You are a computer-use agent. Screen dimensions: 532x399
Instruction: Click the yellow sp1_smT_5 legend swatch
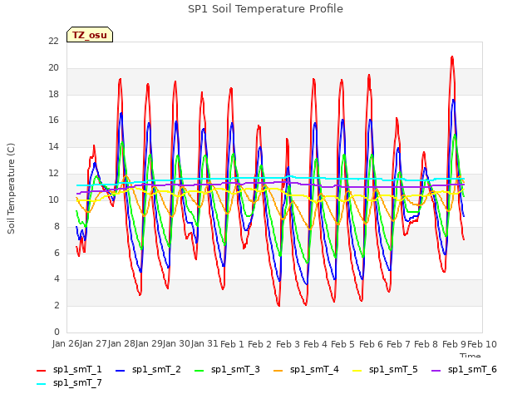click(357, 371)
